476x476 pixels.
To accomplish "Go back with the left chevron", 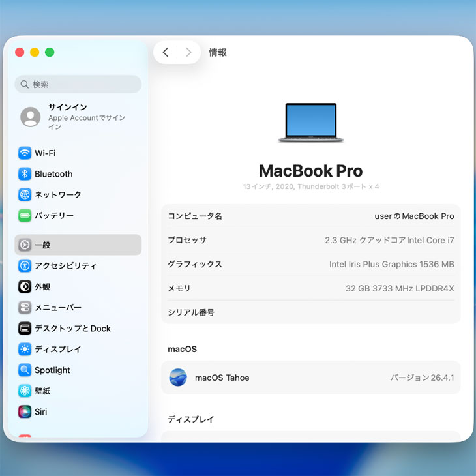I will click(166, 53).
